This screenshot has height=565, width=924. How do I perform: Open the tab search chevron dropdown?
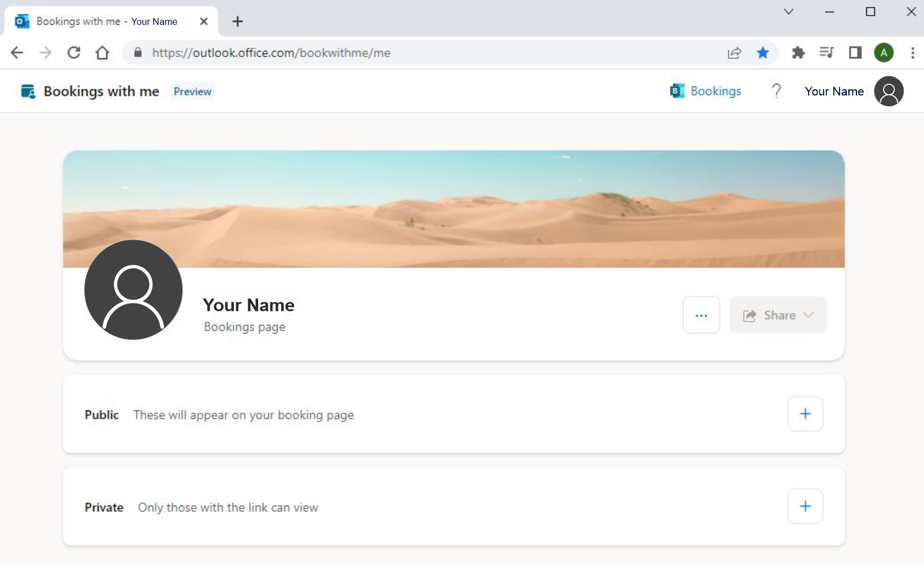click(x=788, y=12)
